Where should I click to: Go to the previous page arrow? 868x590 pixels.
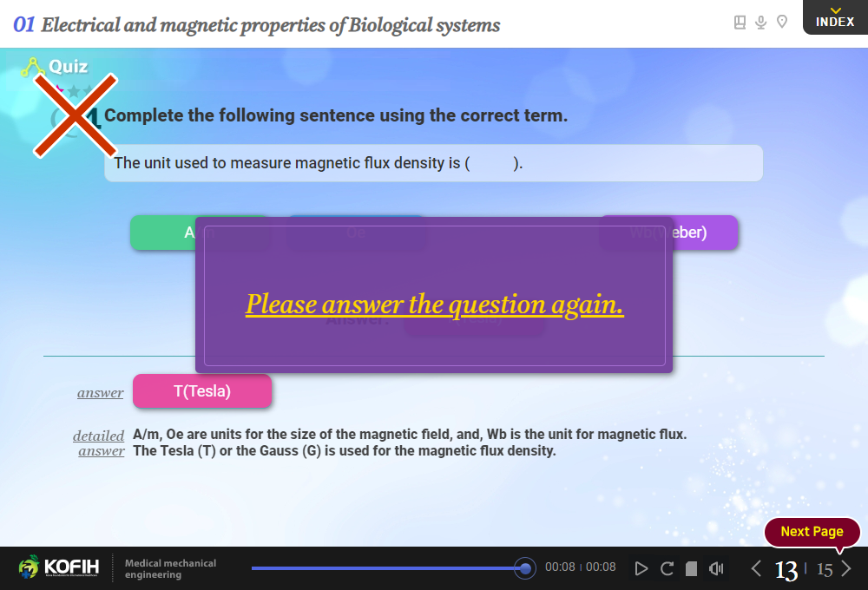point(756,568)
